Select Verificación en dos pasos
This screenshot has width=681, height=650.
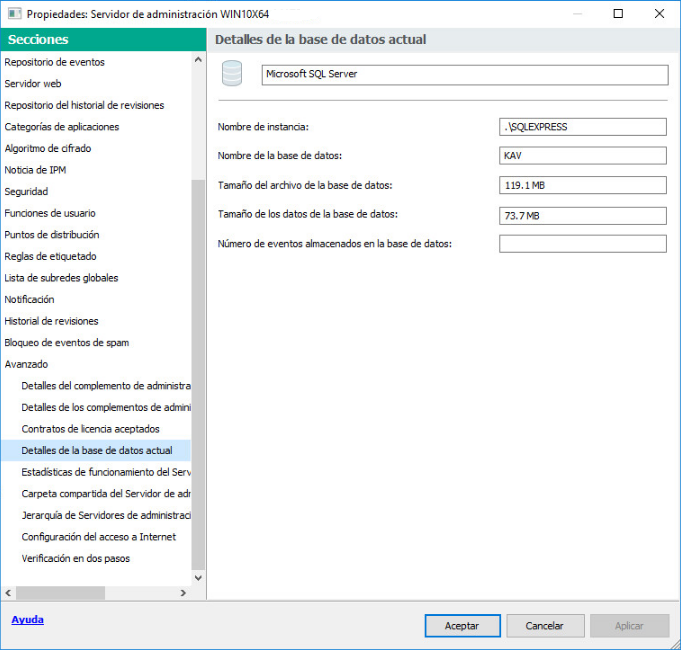click(75, 558)
